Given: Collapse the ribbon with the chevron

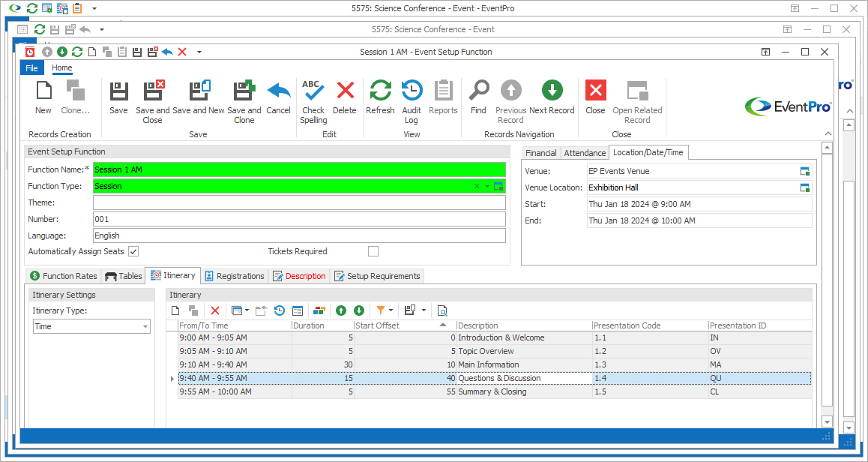Looking at the screenshot, I should [828, 133].
